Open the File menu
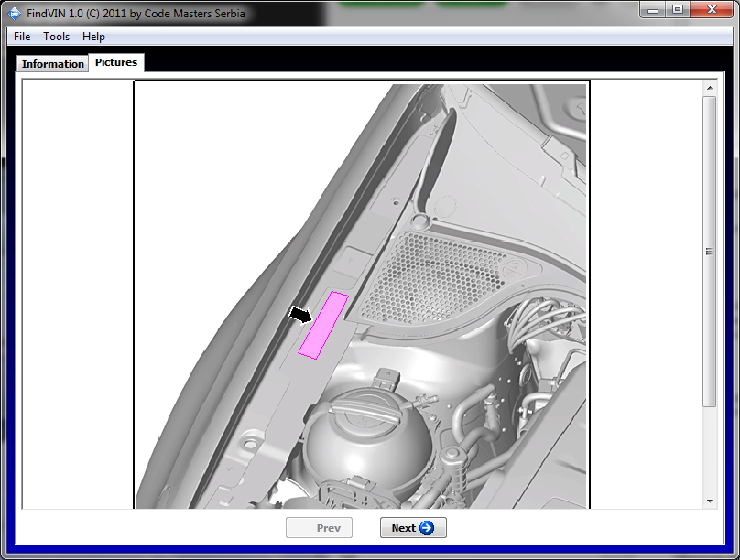 coord(22,37)
